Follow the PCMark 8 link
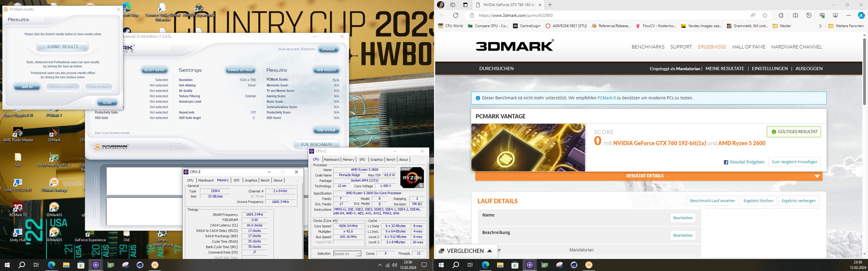The width and height of the screenshot is (868, 271). pyautogui.click(x=606, y=98)
